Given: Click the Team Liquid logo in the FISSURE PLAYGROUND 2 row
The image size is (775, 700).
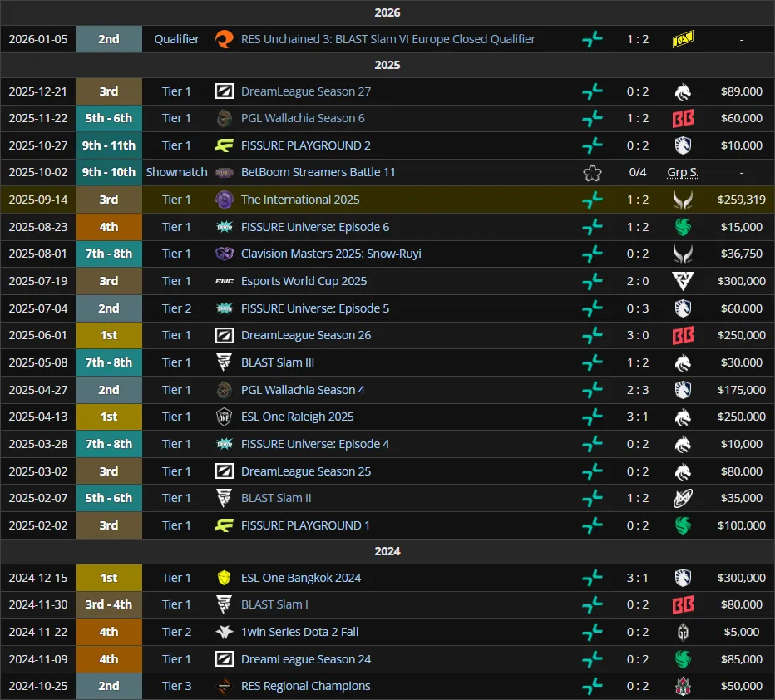Looking at the screenshot, I should coord(683,145).
